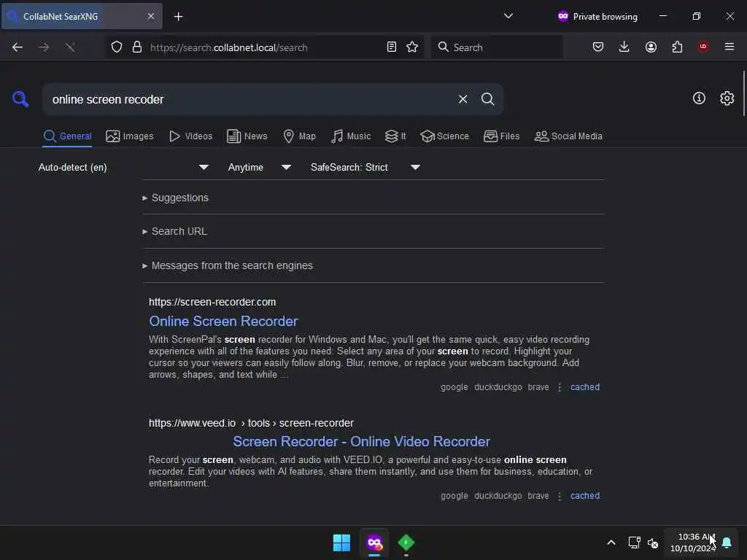The image size is (747, 560).
Task: Click the page vertical scrollbar
Action: pyautogui.click(x=743, y=93)
